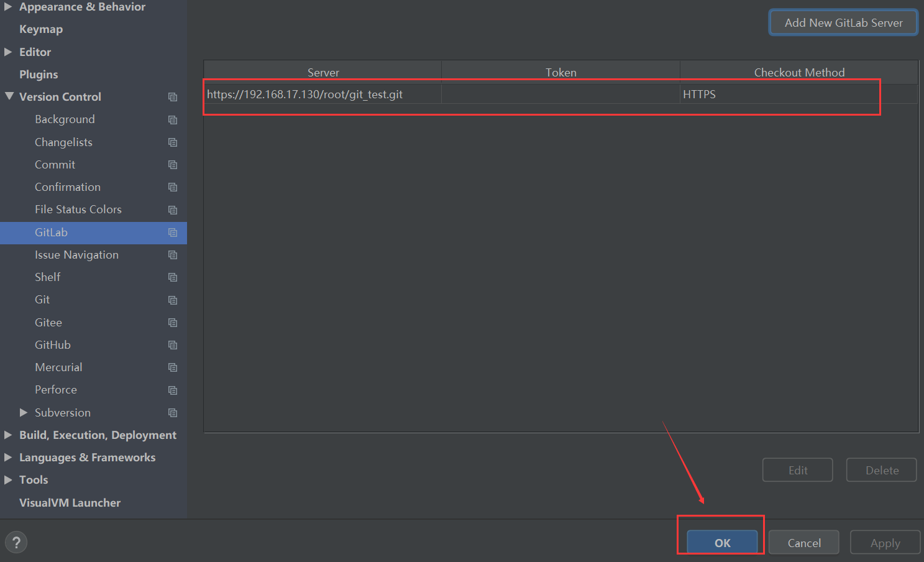Expand the Subversion subsection
Image resolution: width=924 pixels, height=562 pixels.
tap(24, 412)
